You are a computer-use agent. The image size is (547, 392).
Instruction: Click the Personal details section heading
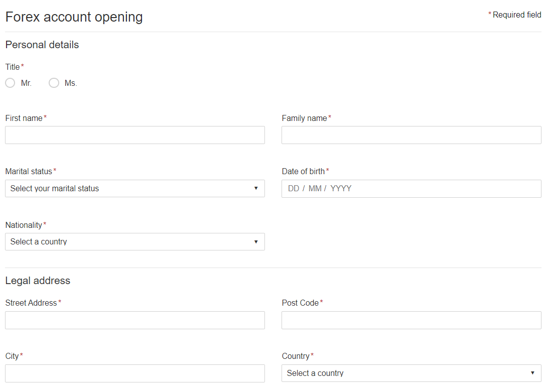pos(42,45)
